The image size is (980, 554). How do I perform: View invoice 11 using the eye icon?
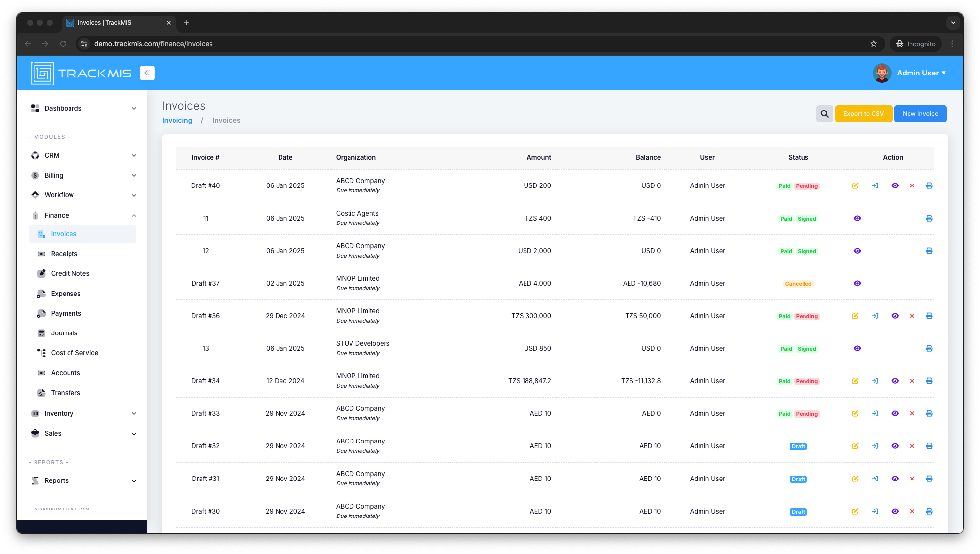(857, 218)
